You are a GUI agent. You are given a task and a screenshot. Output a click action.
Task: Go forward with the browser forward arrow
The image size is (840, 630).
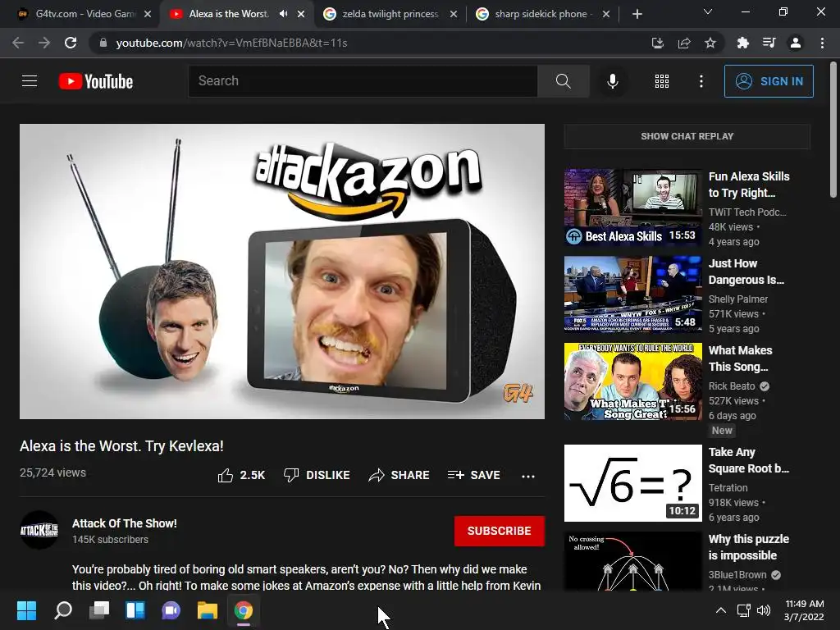(44, 43)
